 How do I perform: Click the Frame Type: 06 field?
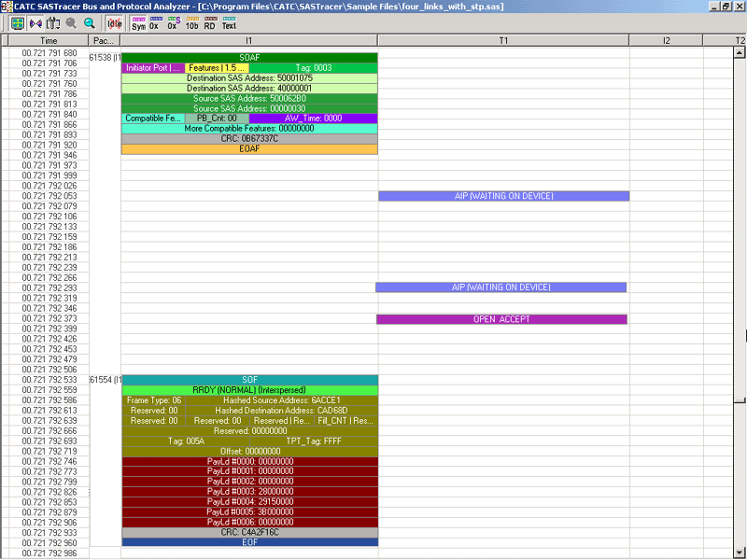click(x=154, y=400)
